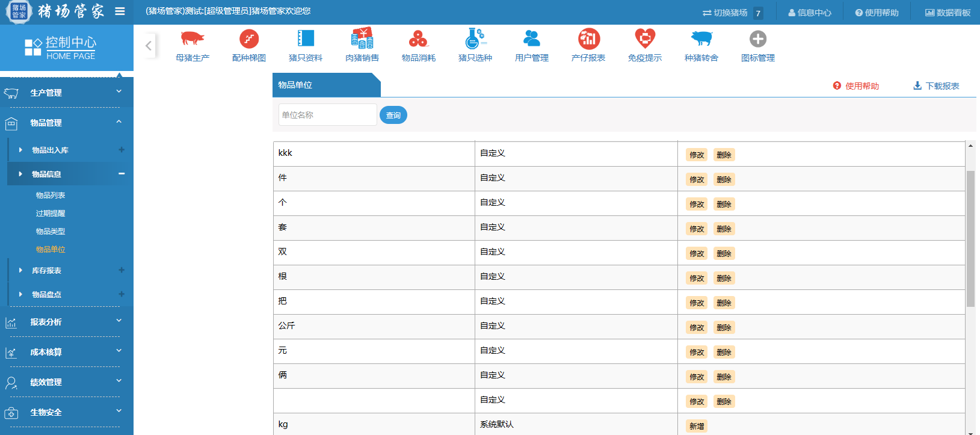
Task: Click 删除 for the 公斤 unit
Action: click(724, 328)
